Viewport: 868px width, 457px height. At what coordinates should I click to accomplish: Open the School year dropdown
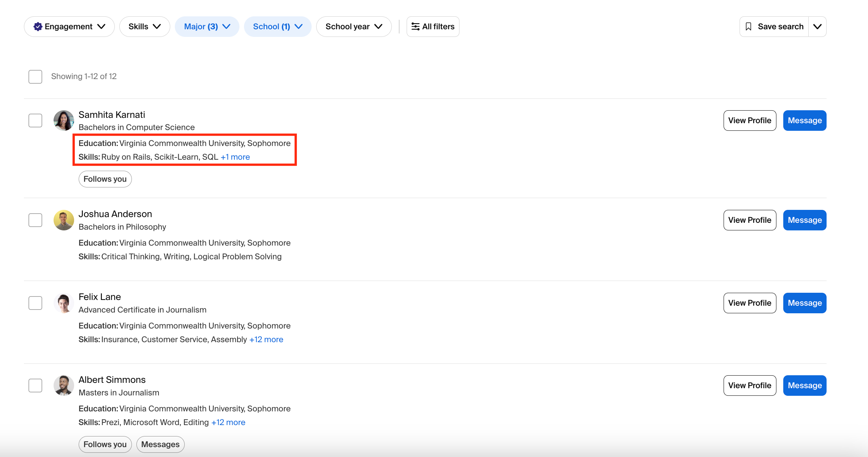coord(353,26)
